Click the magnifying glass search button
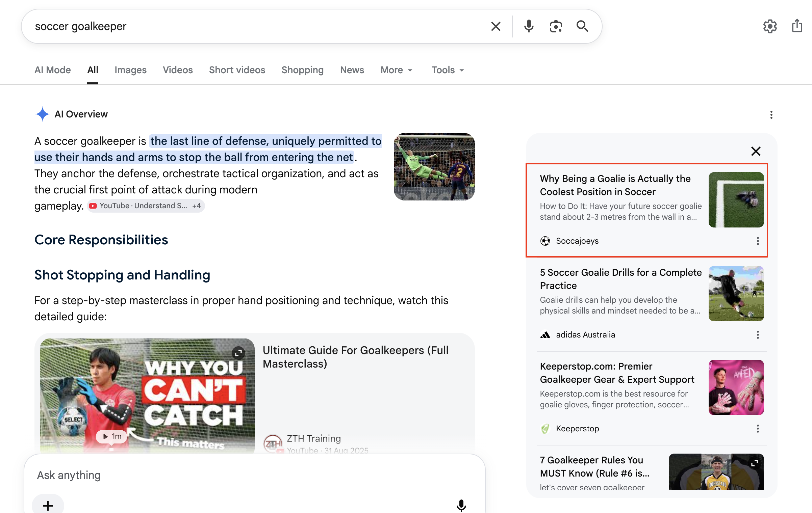 click(x=582, y=26)
